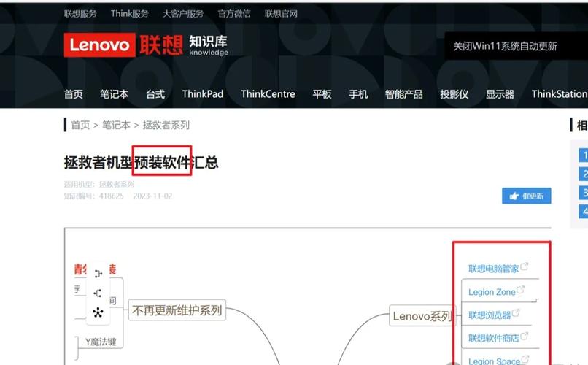The height and width of the screenshot is (365, 588).
Task: Open the ThinkStation navigation tab
Action: [560, 93]
